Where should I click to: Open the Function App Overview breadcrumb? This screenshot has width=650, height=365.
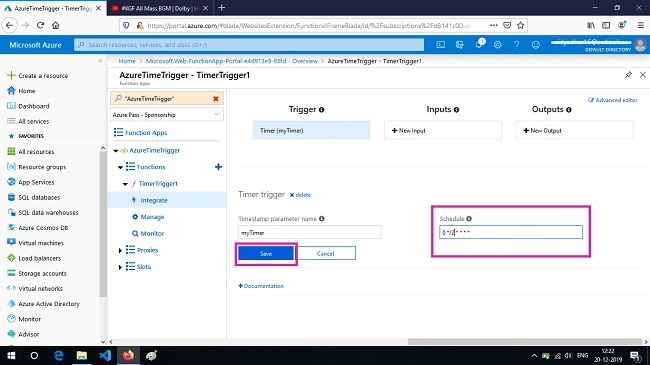231,61
